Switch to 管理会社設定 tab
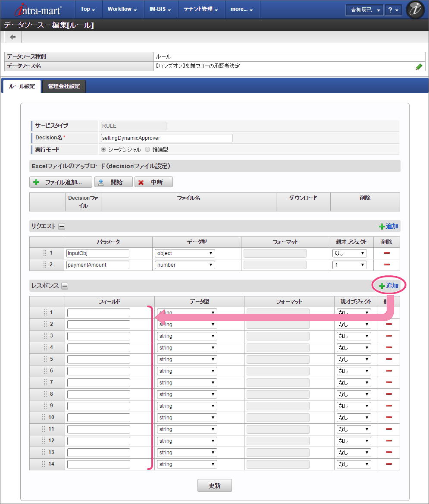 [x=64, y=86]
